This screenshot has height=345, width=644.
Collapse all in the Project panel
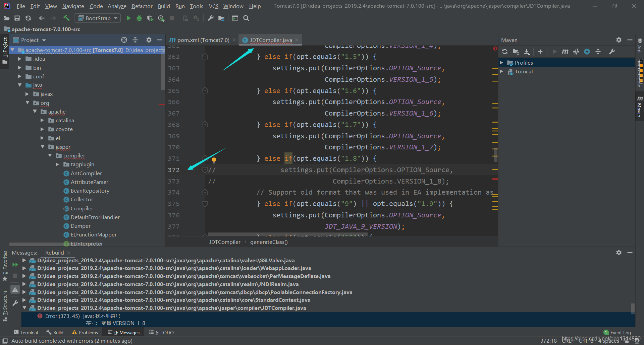[135, 40]
